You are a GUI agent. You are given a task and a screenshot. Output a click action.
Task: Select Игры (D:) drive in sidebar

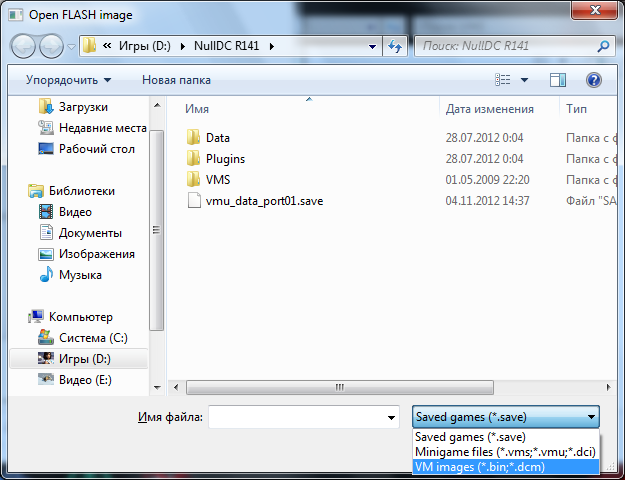[85, 358]
